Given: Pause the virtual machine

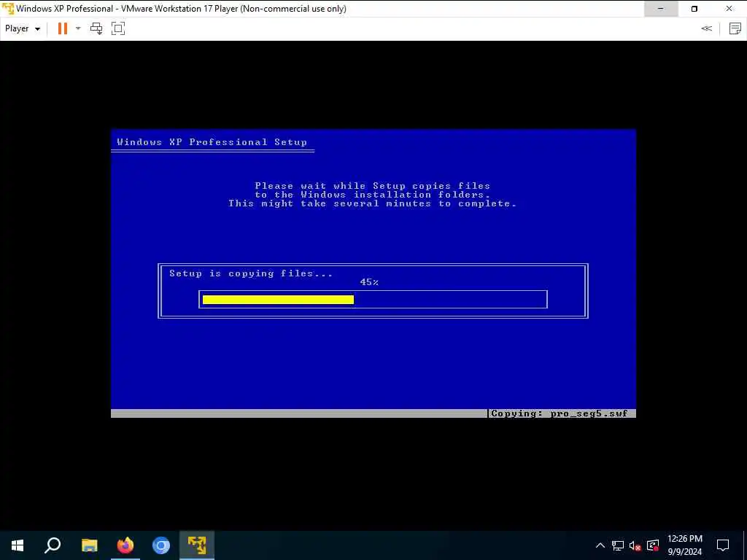Looking at the screenshot, I should (63, 28).
